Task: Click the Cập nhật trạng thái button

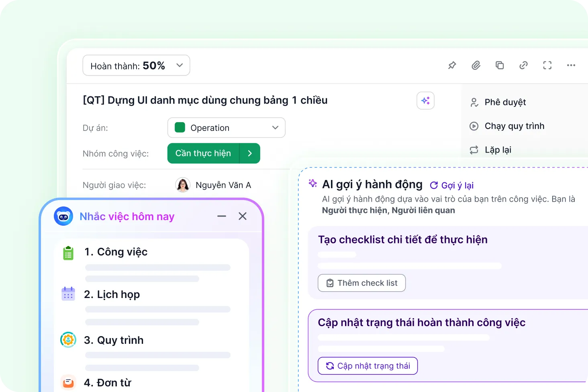Action: tap(368, 366)
